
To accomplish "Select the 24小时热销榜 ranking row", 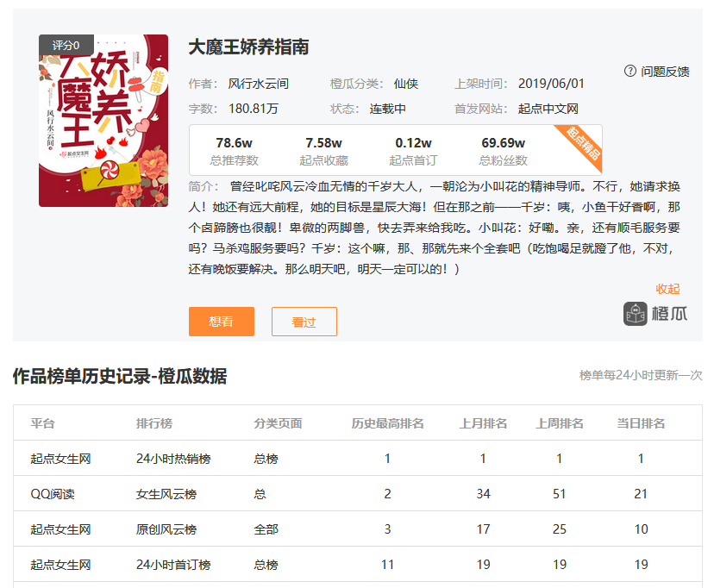I will coord(172,459).
